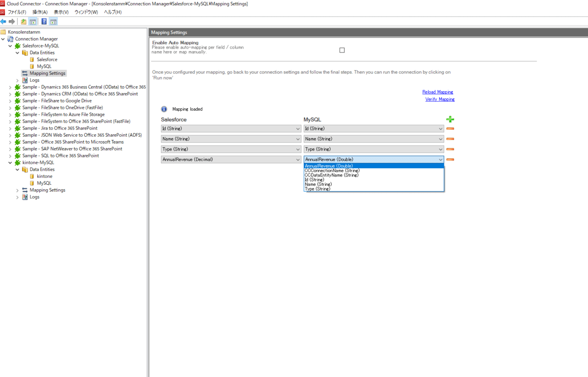This screenshot has height=377, width=588.
Task: Select MySQL entity under kintone-MySQL
Action: (x=44, y=183)
